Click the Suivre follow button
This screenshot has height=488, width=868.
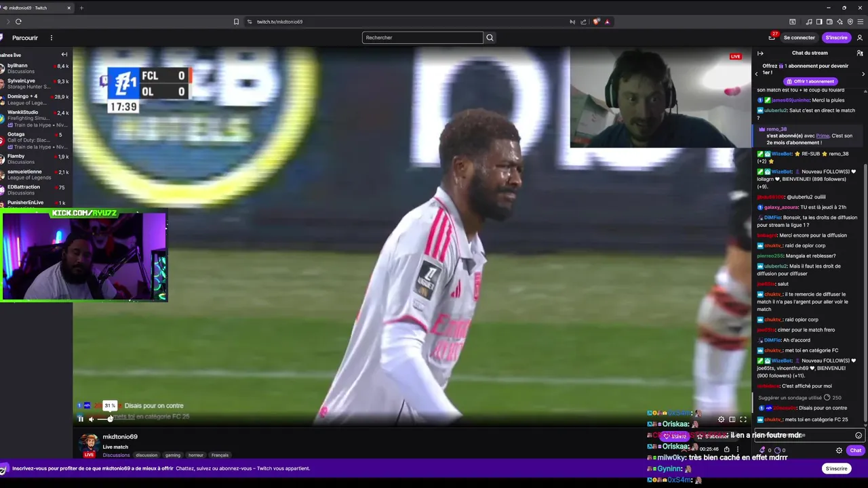675,436
